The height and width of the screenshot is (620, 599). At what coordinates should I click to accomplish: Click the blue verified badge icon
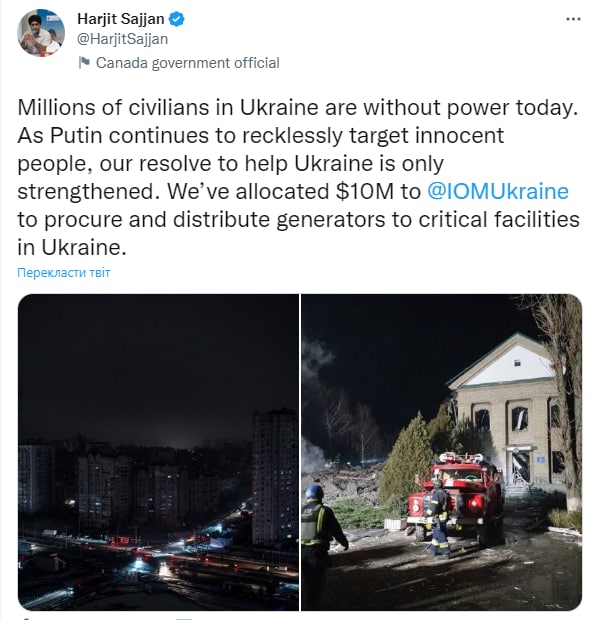176,19
